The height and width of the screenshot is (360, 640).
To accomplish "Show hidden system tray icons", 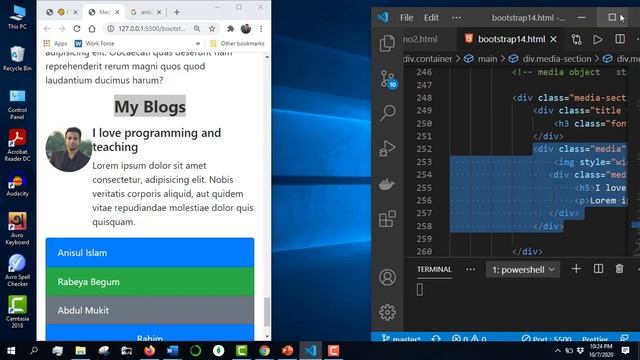I will 558,351.
